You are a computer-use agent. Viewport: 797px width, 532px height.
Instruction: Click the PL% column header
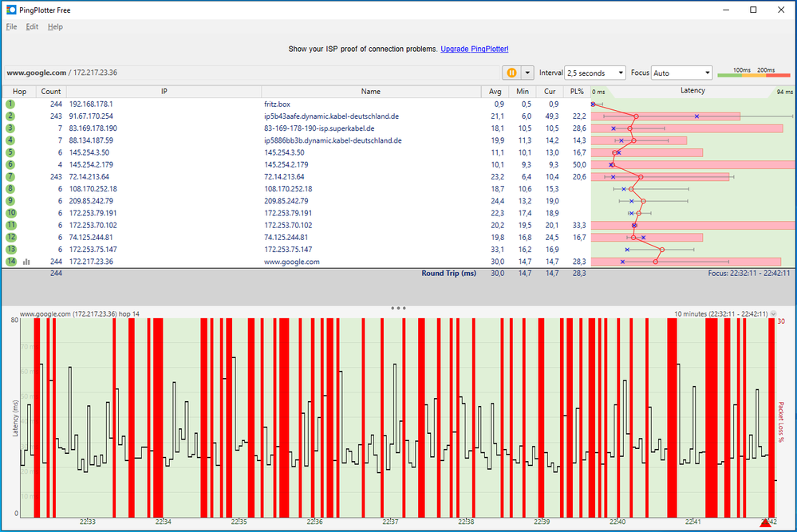pos(576,92)
